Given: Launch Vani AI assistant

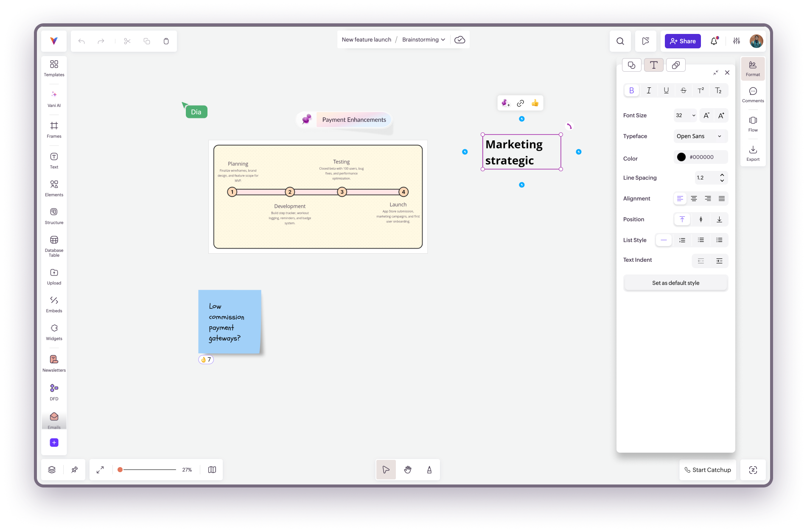Looking at the screenshot, I should click(54, 99).
